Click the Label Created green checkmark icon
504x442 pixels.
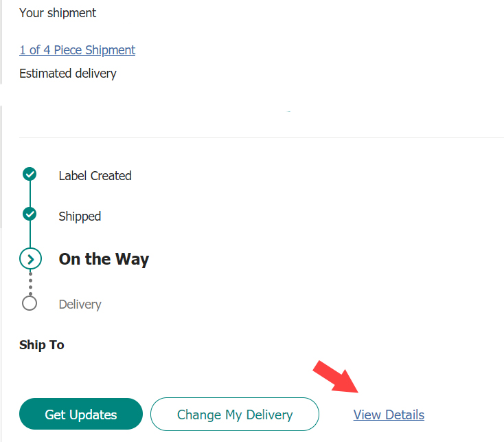[x=30, y=175]
